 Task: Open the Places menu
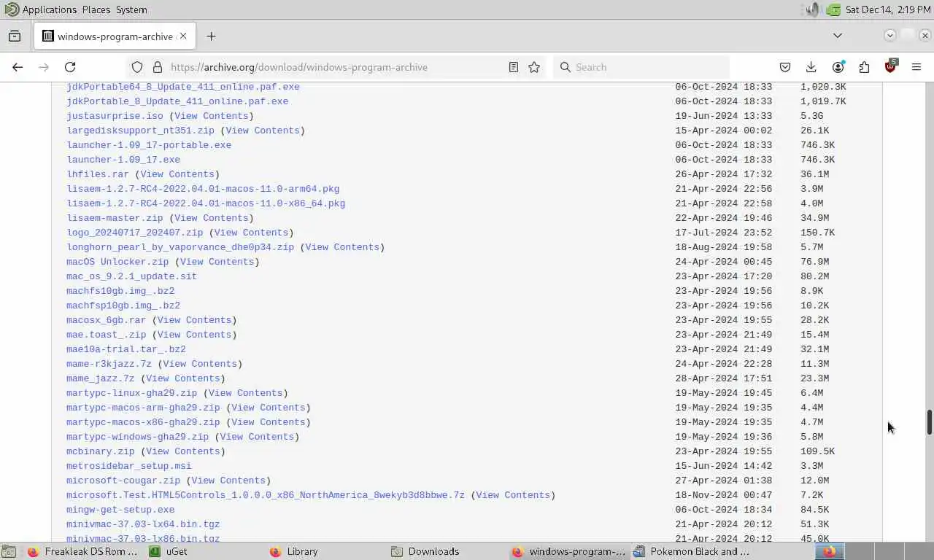click(96, 9)
